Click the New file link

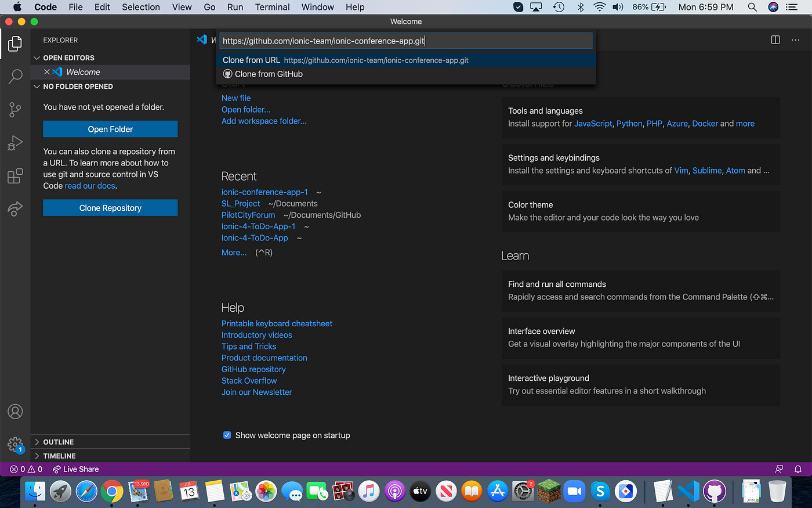coord(236,98)
